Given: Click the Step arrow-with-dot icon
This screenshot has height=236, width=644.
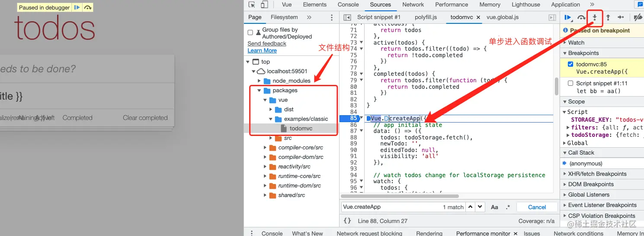Looking at the screenshot, I should coord(621,17).
